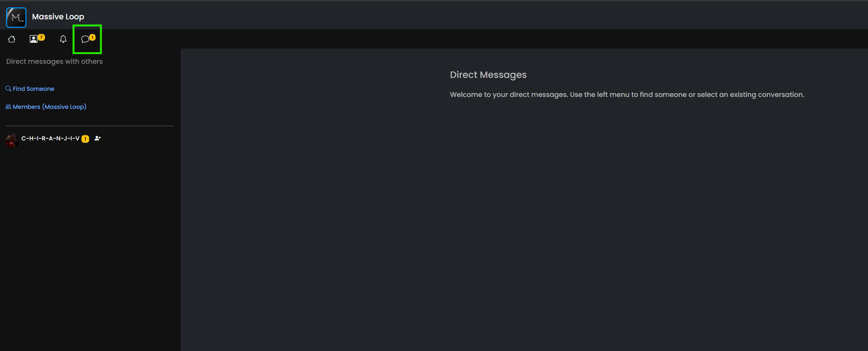
Task: Click the Direct Messages heading
Action: [488, 75]
